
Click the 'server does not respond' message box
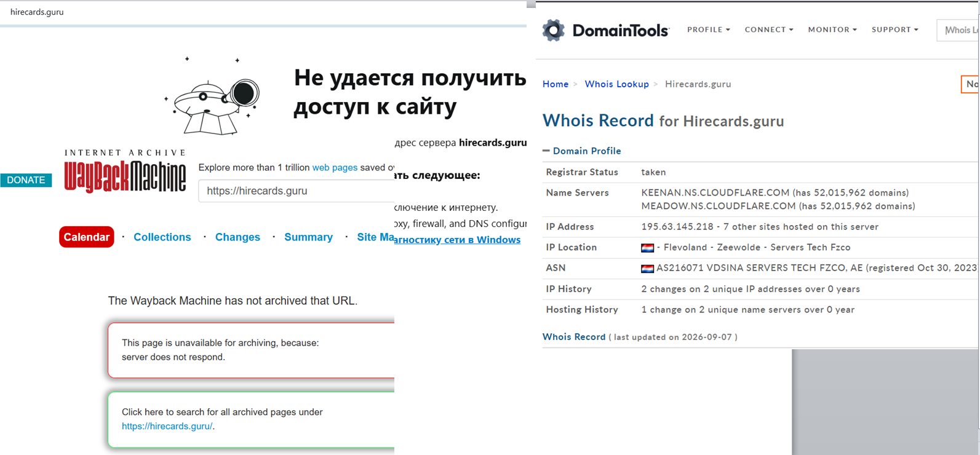[251, 350]
